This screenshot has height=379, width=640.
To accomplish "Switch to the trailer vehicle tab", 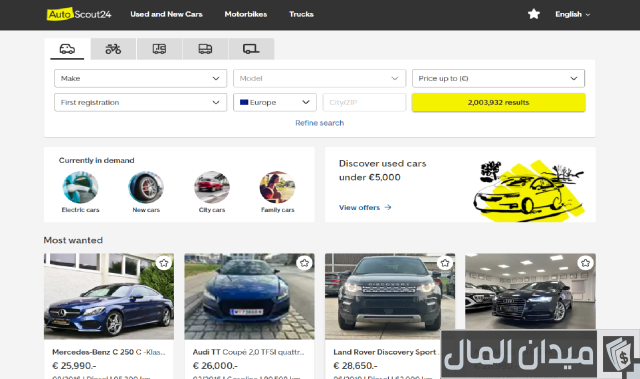I will (251, 49).
